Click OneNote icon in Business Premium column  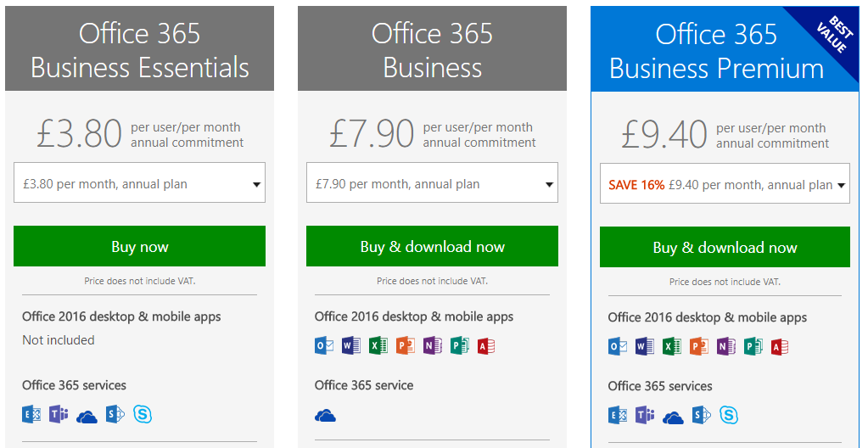[x=725, y=347]
